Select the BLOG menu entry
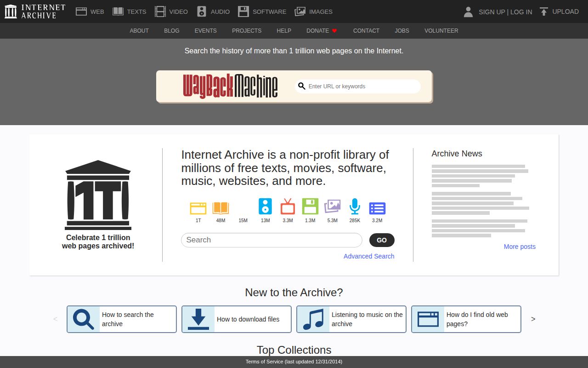Viewport: 588px width, 368px height. click(x=171, y=31)
